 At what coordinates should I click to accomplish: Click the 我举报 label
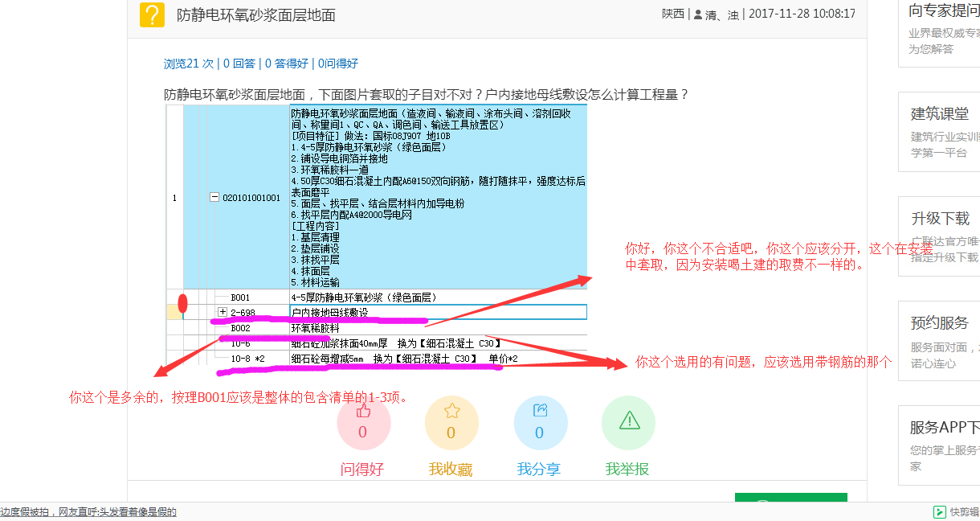point(627,470)
